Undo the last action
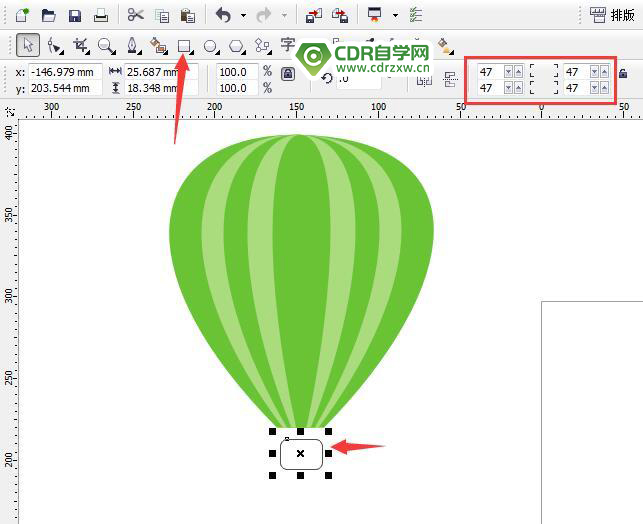 [x=224, y=16]
